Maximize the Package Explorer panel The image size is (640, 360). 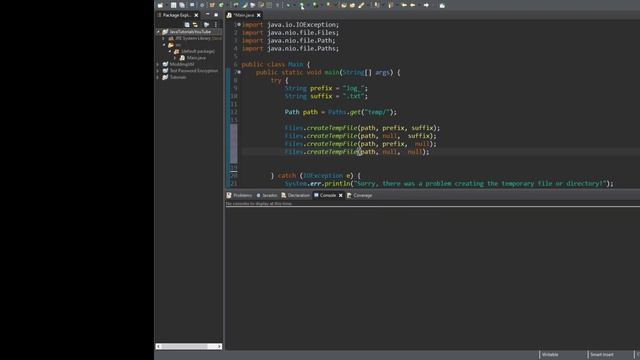pos(216,15)
